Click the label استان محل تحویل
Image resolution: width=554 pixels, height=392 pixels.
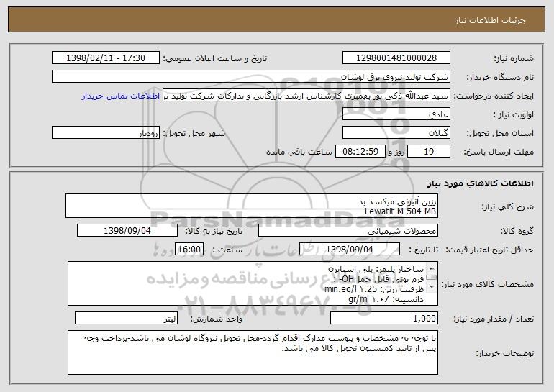[500, 134]
